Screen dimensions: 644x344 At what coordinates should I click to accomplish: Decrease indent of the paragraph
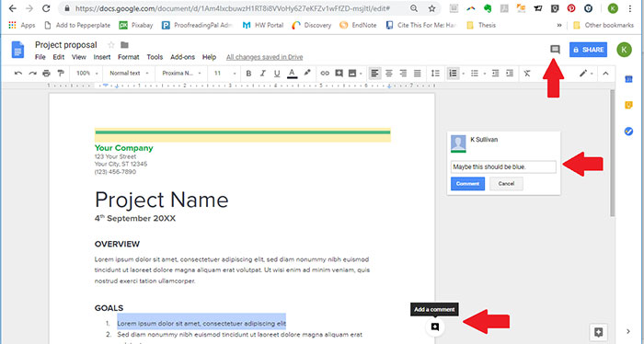pos(496,74)
